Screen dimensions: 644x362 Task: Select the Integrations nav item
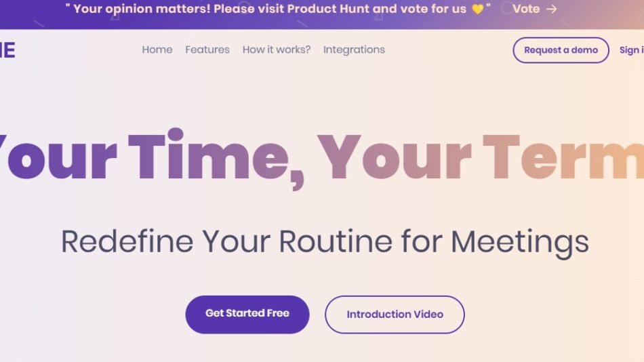354,49
